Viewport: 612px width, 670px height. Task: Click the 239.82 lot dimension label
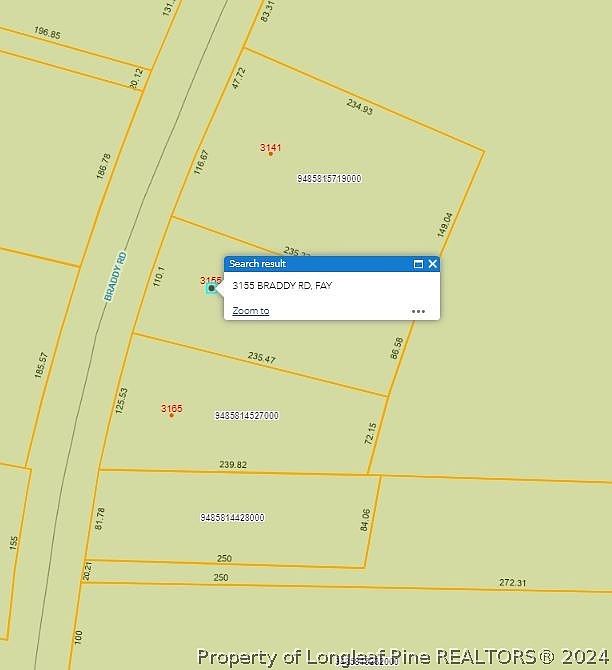click(233, 465)
